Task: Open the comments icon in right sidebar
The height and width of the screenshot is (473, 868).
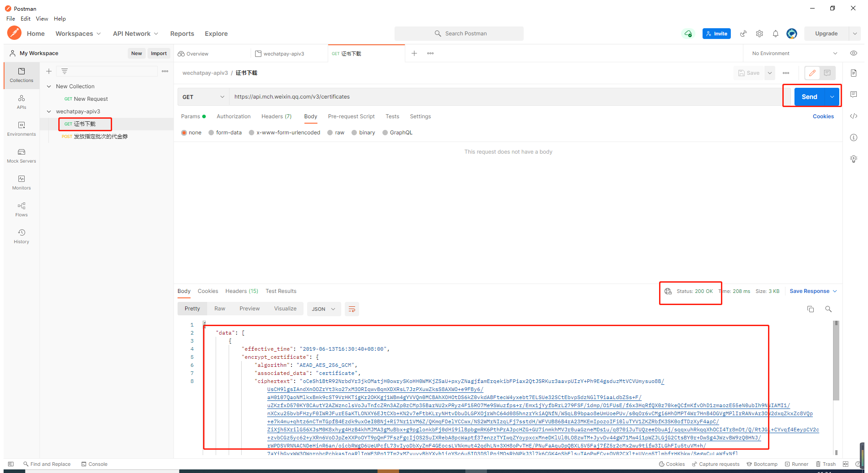Action: pos(854,95)
